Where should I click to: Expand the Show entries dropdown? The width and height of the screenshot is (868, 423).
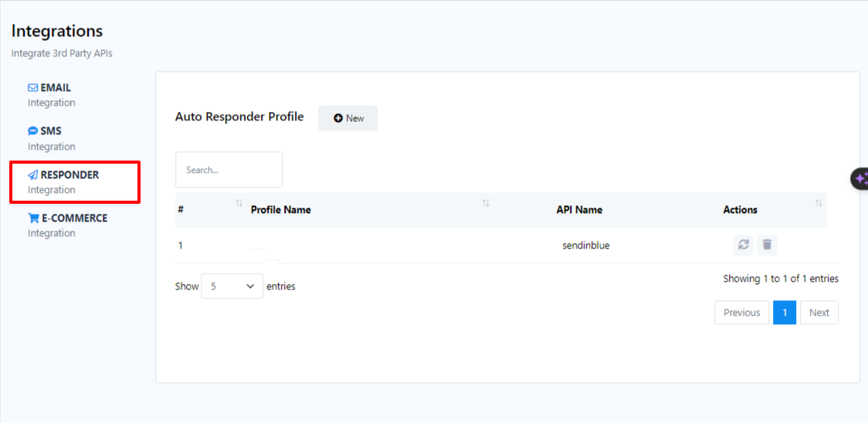pos(232,286)
